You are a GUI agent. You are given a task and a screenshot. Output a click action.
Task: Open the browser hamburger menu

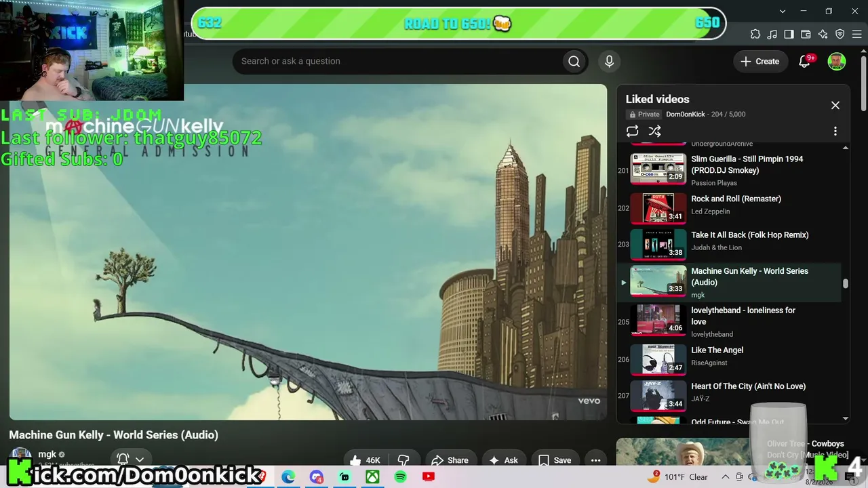click(857, 35)
